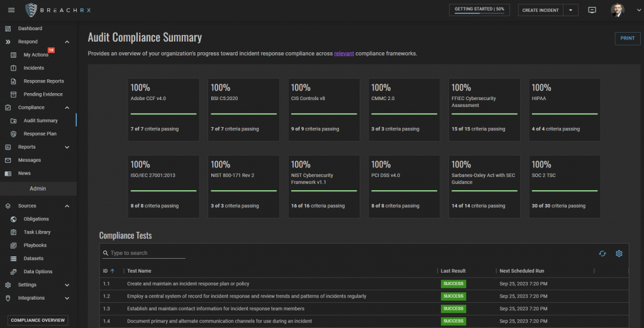Screen dimensions: 644x328
Task: Open the Dashboard grid icon
Action: tap(8, 28)
